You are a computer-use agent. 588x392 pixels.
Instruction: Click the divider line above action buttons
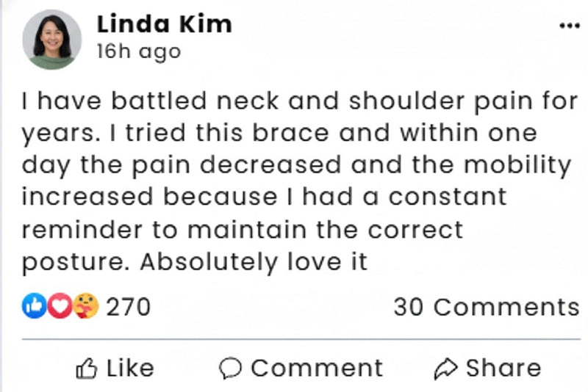click(x=300, y=339)
